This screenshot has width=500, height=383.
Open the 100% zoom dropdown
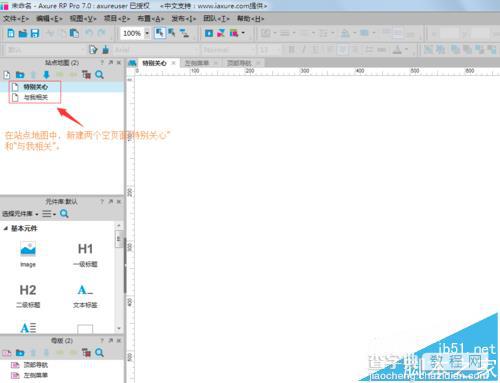click(147, 33)
